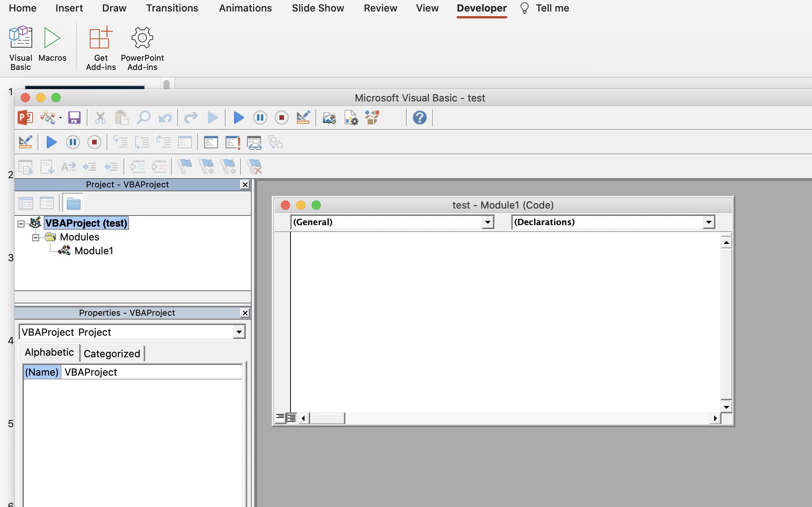The width and height of the screenshot is (812, 507).
Task: Click the Insert Module icon
Action: [x=48, y=118]
